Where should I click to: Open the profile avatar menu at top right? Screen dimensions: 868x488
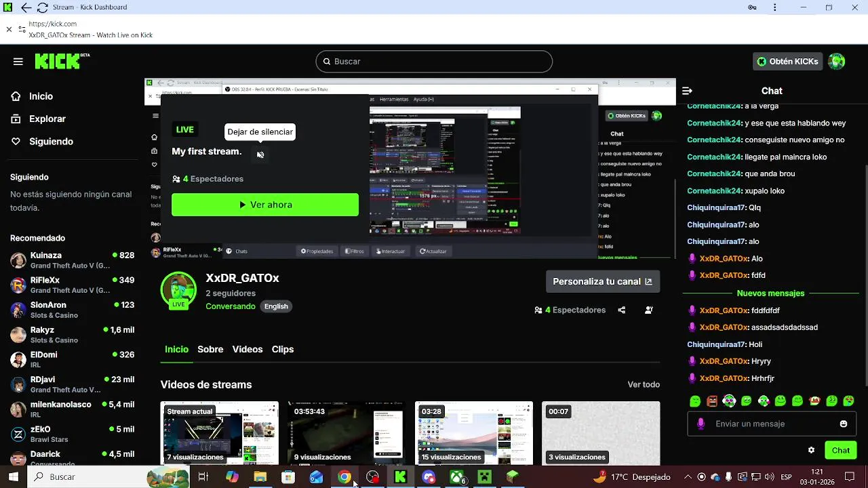point(837,62)
